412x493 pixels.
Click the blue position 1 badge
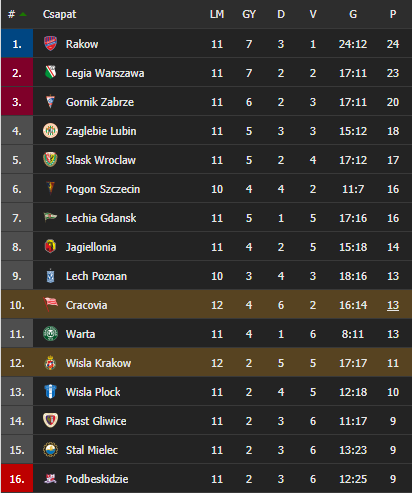tap(17, 44)
